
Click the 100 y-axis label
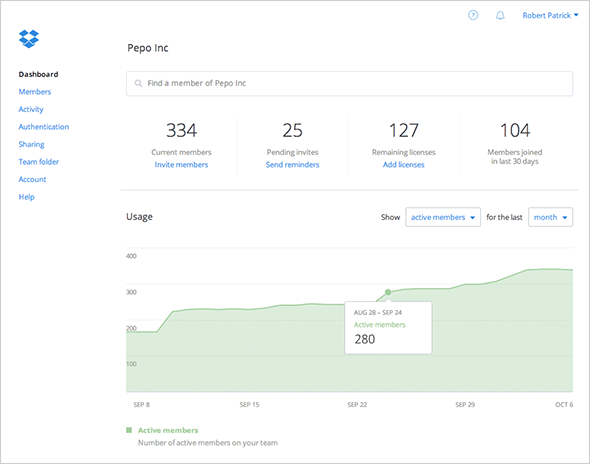pos(131,364)
